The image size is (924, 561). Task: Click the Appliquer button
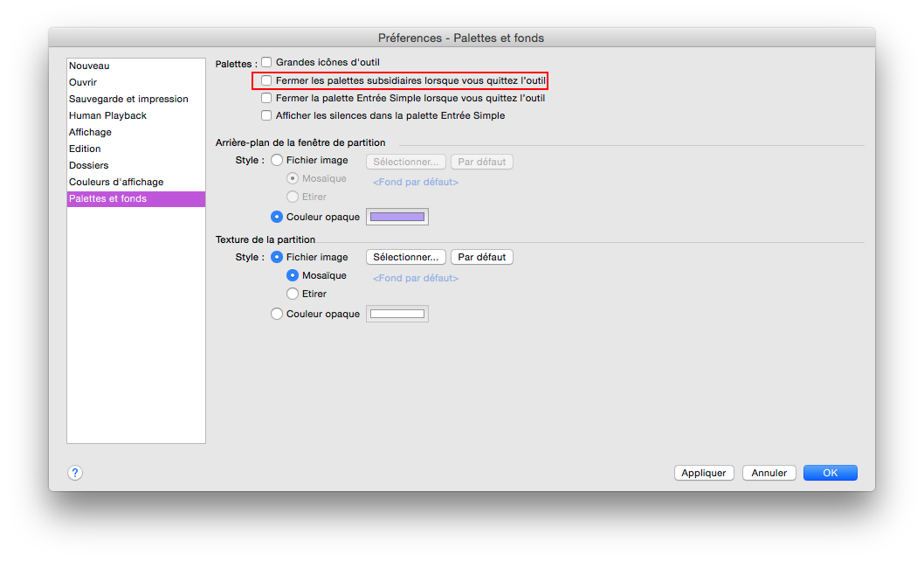(x=704, y=473)
